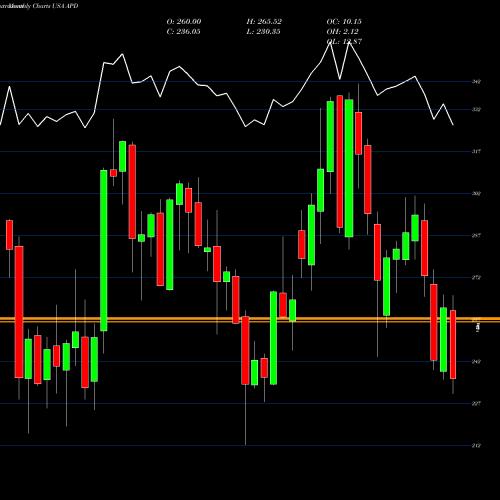Select the high price value H: 265.52
The height and width of the screenshot is (500, 500).
264,22
